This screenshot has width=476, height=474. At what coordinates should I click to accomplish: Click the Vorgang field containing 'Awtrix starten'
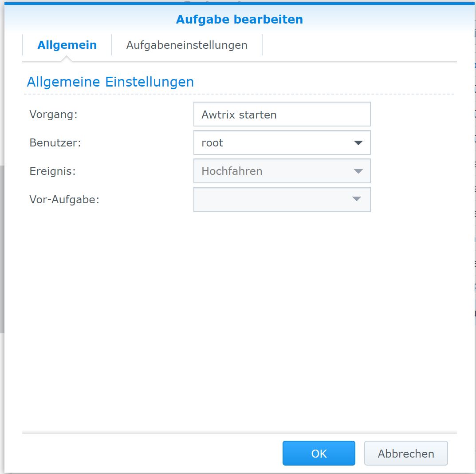pos(282,115)
